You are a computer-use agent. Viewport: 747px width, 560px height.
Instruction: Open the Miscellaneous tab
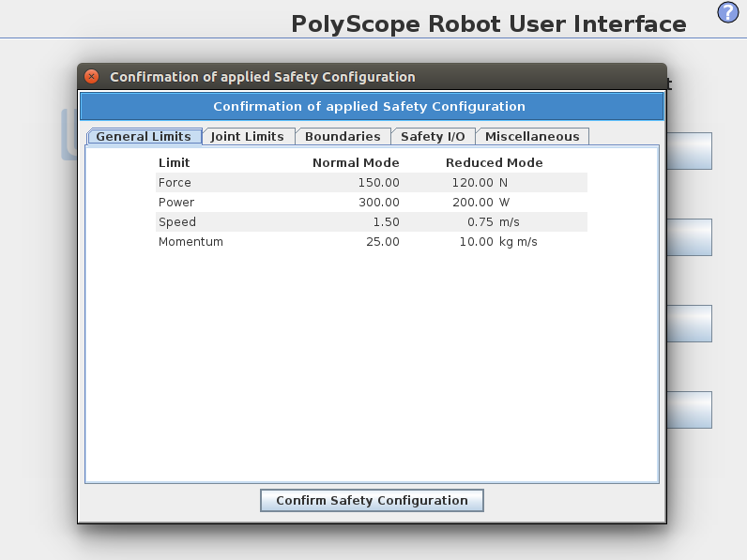(x=532, y=137)
